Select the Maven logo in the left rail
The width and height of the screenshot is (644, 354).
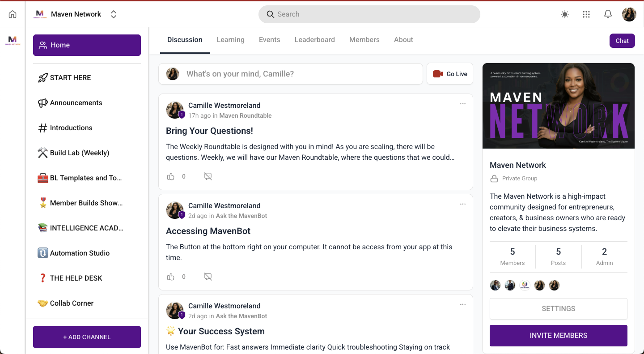pos(13,41)
